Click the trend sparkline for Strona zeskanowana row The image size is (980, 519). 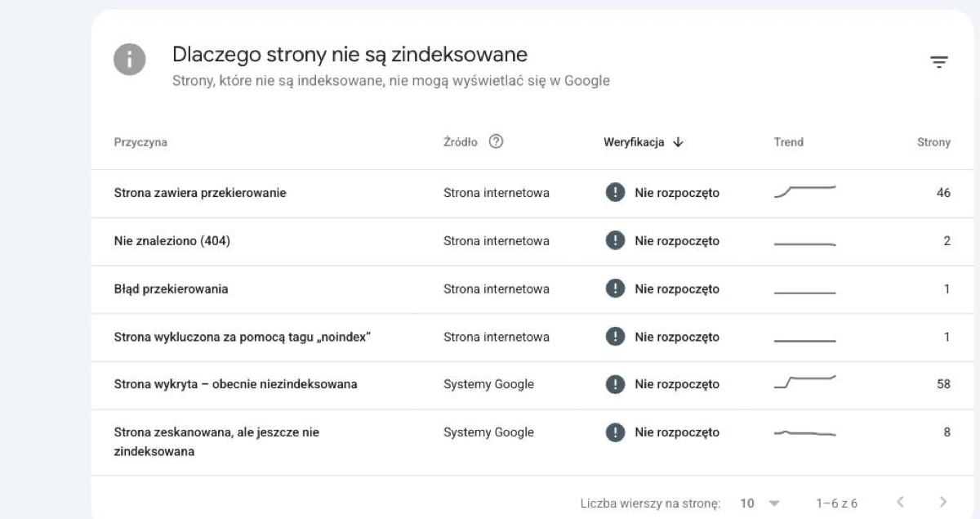804,432
